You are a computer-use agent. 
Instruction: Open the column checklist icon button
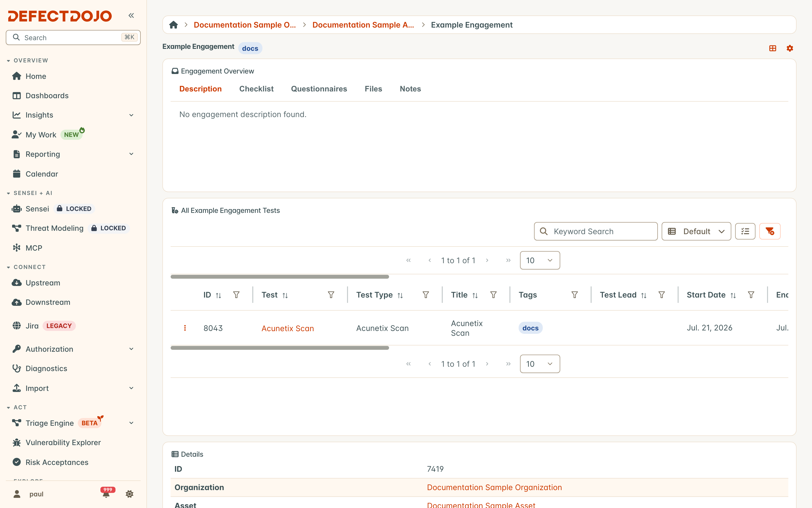pyautogui.click(x=745, y=231)
